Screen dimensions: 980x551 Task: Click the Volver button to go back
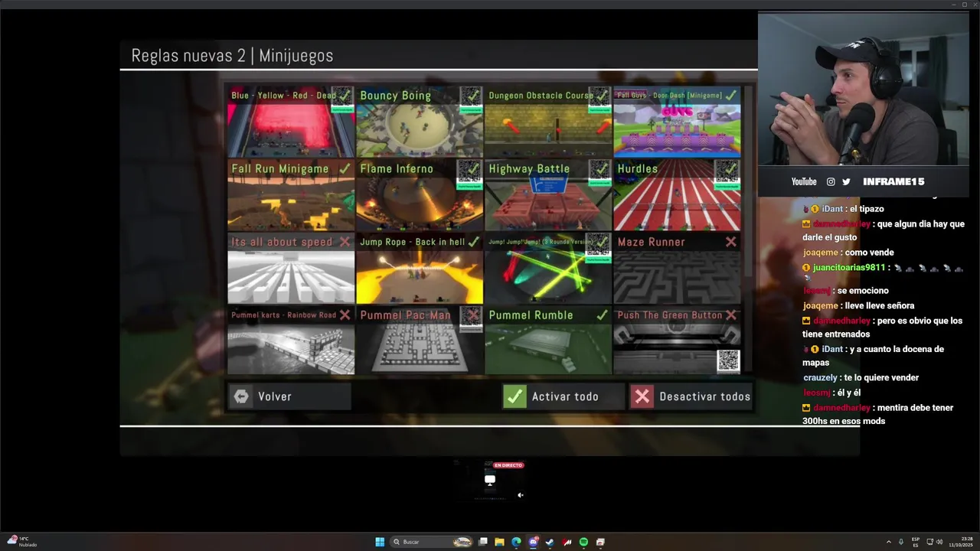tap(289, 396)
